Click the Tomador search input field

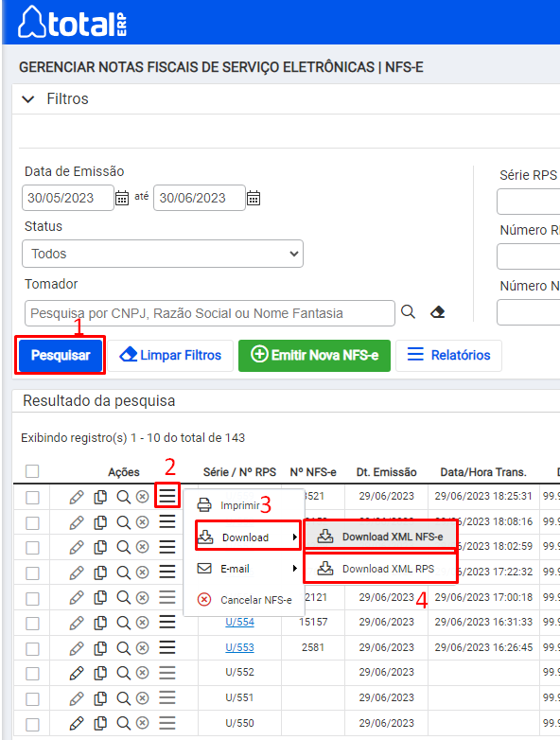tap(209, 313)
